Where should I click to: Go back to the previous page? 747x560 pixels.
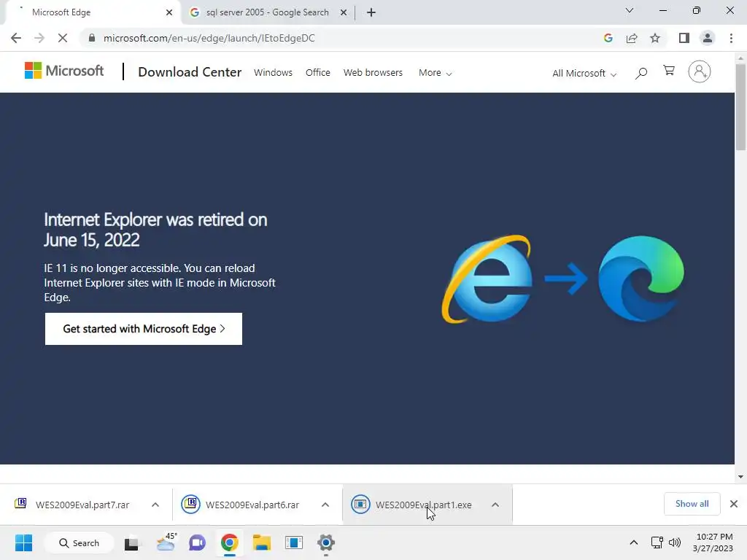[x=16, y=38]
